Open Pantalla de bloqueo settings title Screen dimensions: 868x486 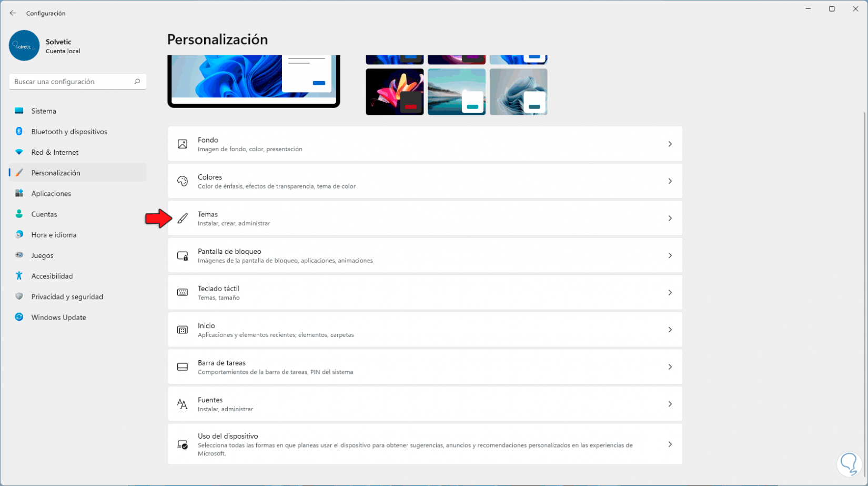click(229, 251)
